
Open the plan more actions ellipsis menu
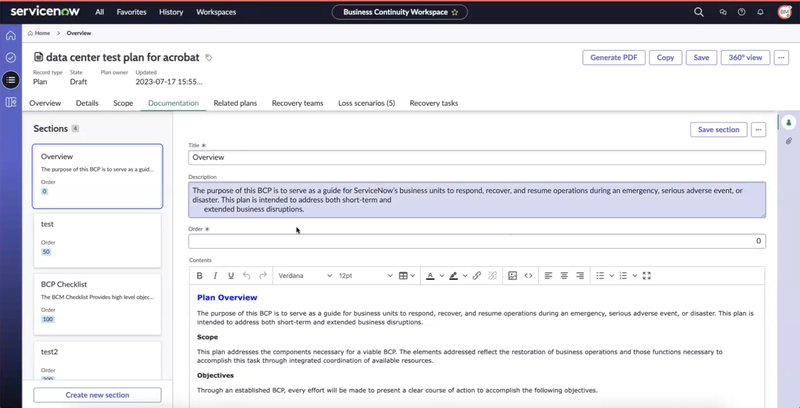[x=782, y=58]
